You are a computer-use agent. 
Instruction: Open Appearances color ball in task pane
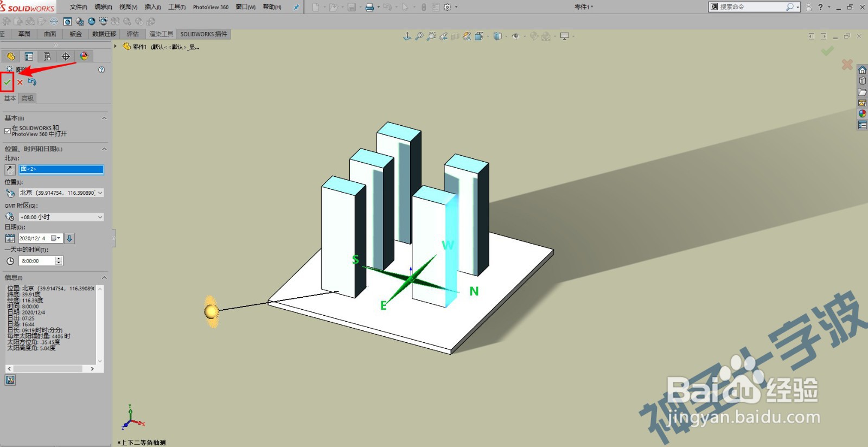tap(862, 114)
